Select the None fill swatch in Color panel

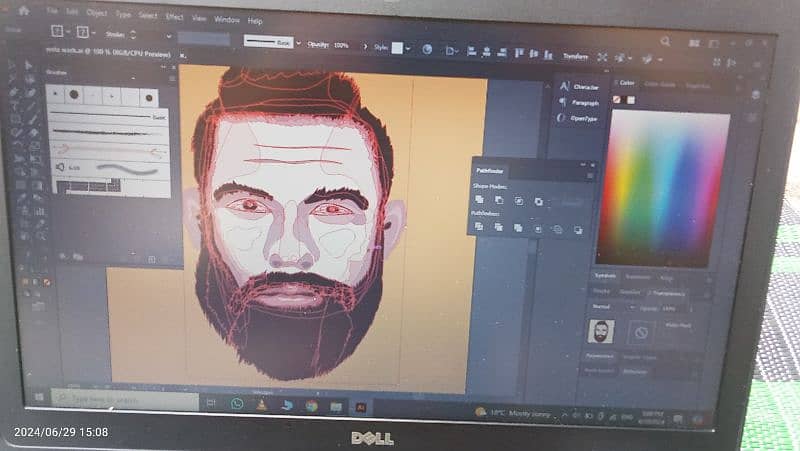tap(618, 100)
